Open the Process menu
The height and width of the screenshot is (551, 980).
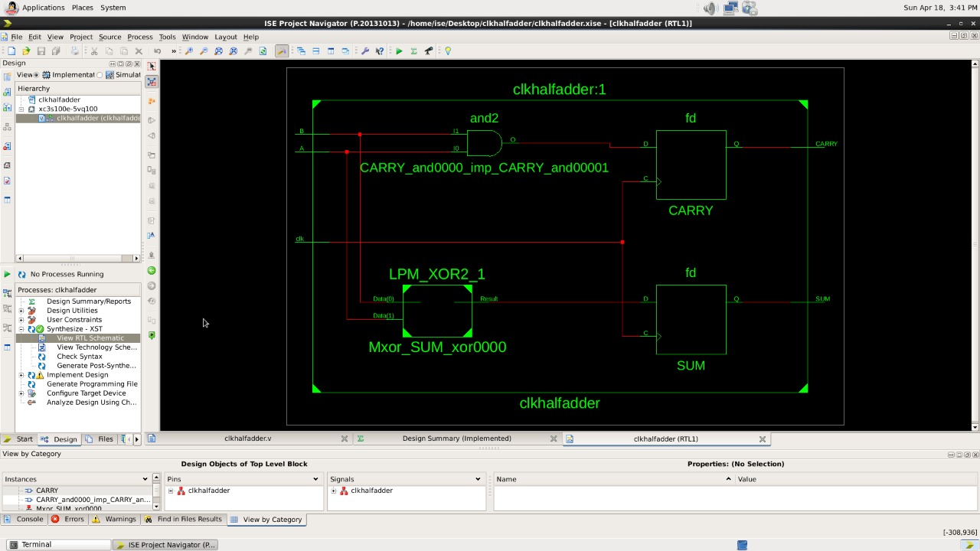coord(139,36)
